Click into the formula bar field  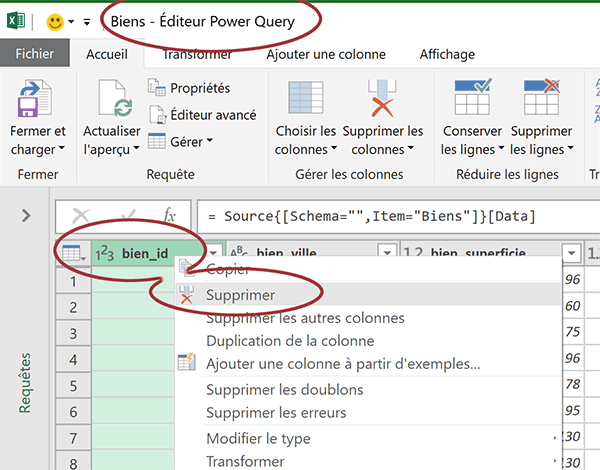point(398,217)
